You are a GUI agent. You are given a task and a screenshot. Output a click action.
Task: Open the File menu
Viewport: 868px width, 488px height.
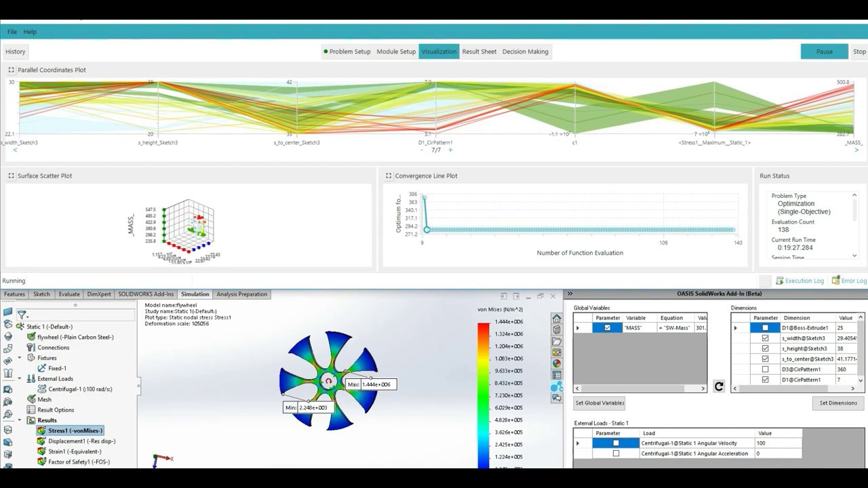12,32
